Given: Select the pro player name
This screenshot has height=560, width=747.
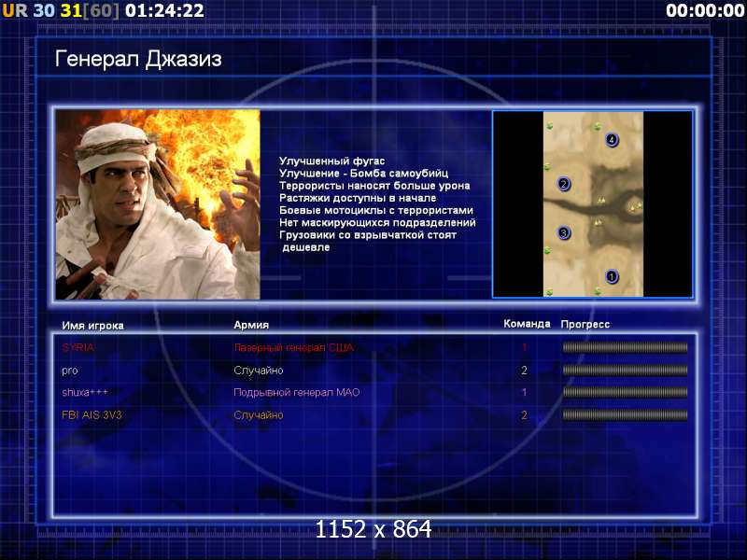Looking at the screenshot, I should coord(69,371).
